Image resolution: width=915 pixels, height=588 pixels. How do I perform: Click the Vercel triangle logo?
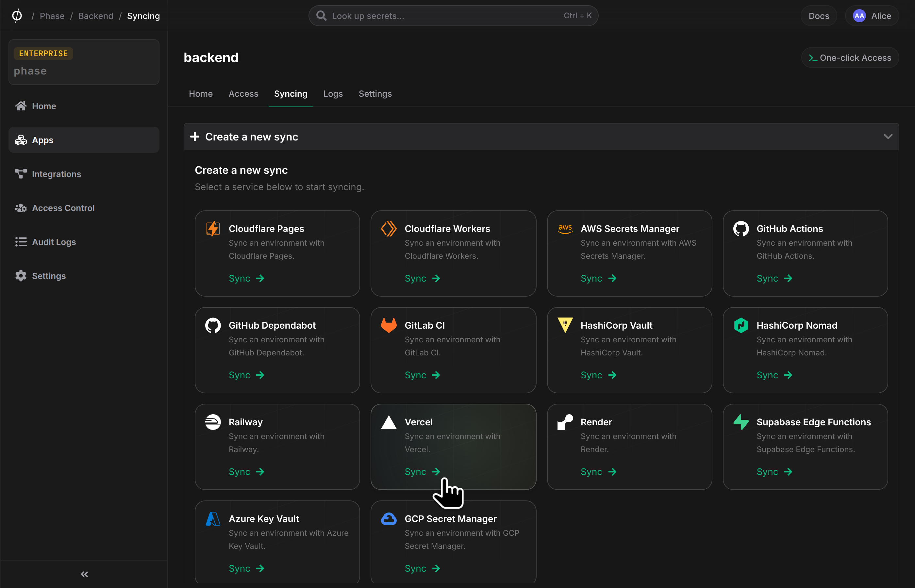click(389, 422)
